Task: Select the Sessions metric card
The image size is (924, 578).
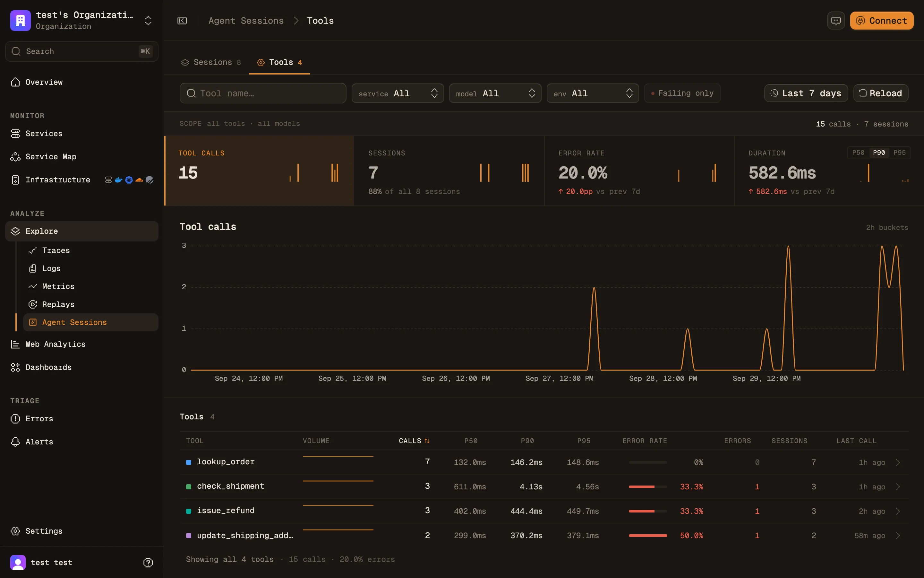Action: [x=449, y=171]
